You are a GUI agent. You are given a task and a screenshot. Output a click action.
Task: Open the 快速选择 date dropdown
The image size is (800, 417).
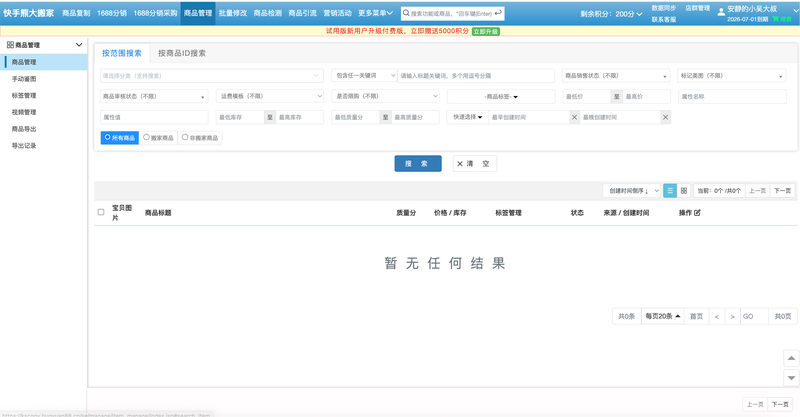click(x=467, y=117)
